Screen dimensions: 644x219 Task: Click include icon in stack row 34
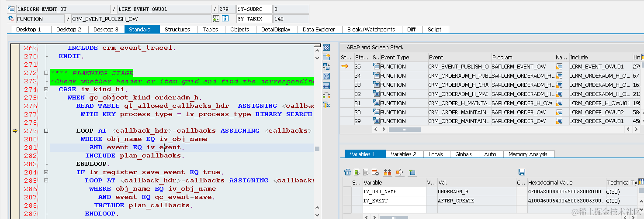coord(559,75)
